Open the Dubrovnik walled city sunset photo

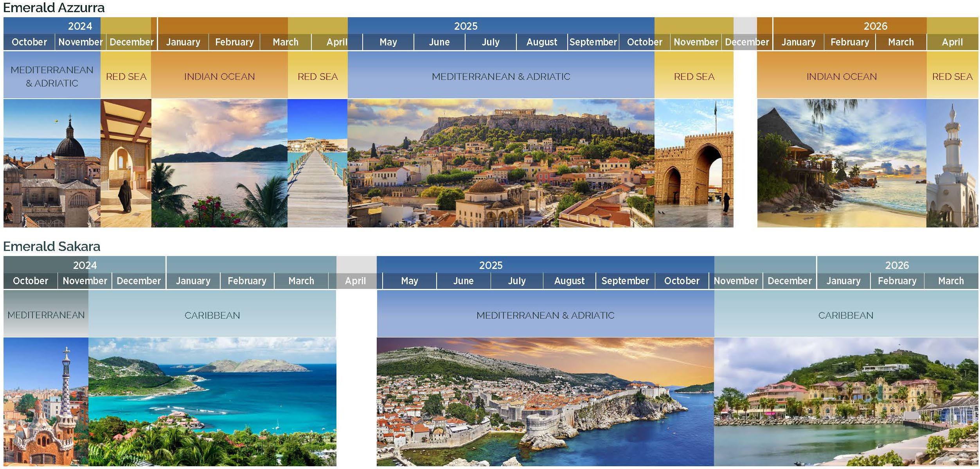click(545, 402)
